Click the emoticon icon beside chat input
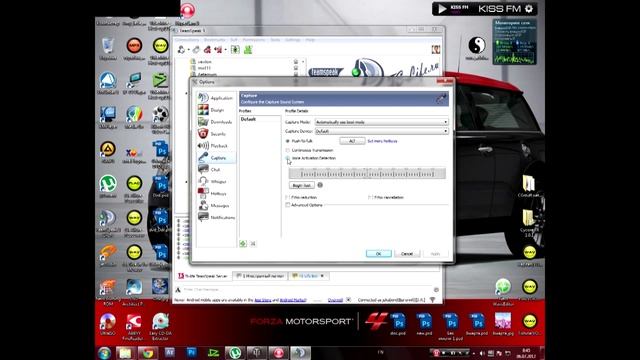This screenshot has height=360, width=640. pyautogui.click(x=436, y=290)
